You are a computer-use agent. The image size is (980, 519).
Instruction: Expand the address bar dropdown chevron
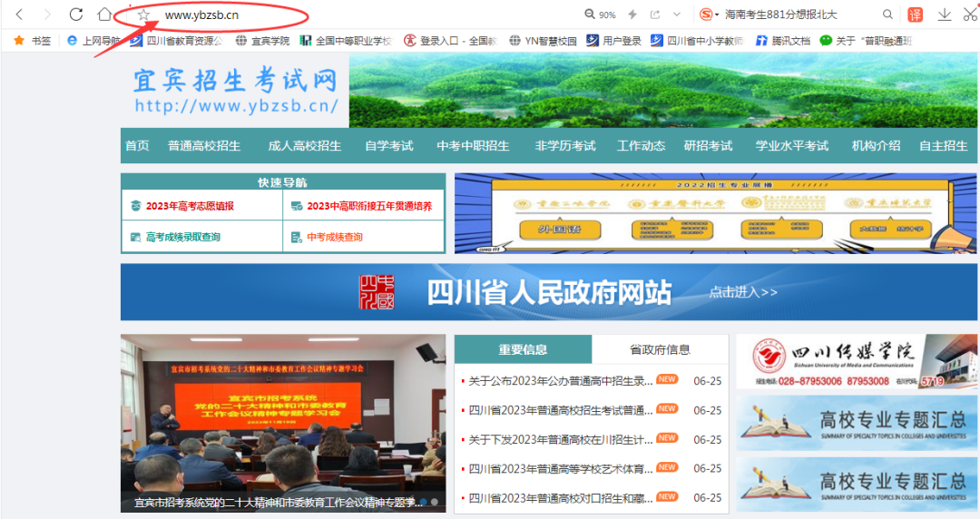[x=677, y=15]
